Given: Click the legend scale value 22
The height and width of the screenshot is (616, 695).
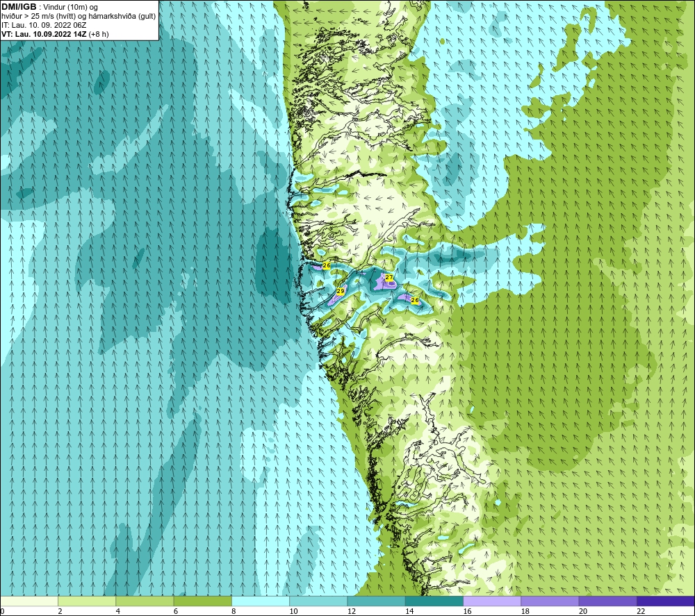Looking at the screenshot, I should click(x=641, y=611).
